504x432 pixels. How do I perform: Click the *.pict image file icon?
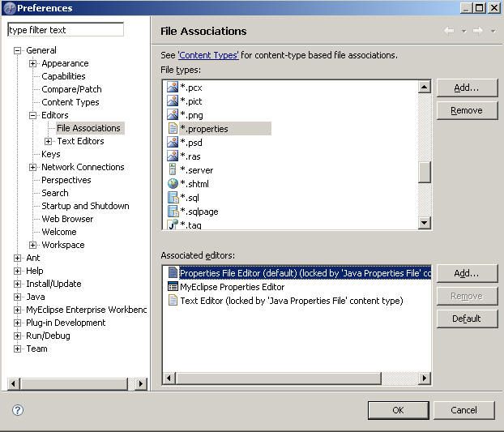[173, 101]
